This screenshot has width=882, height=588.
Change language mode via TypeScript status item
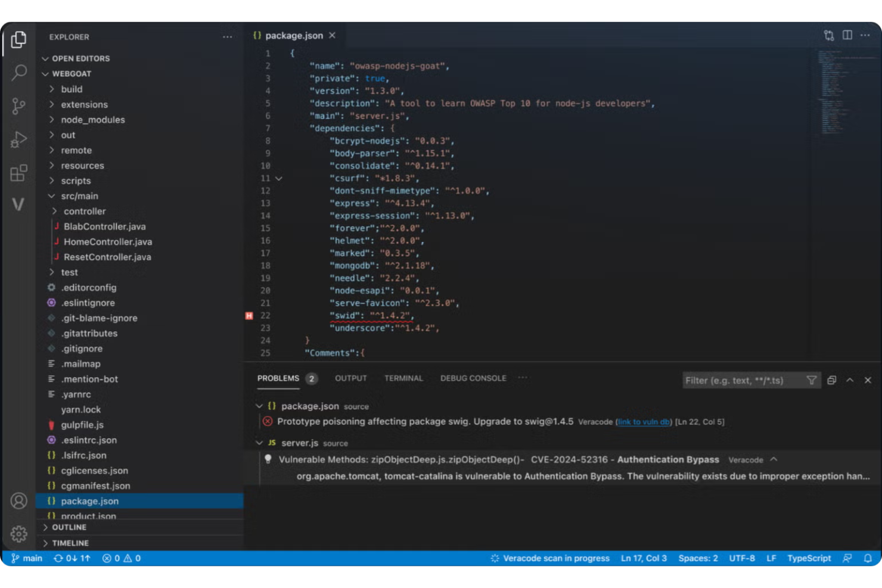[x=809, y=558]
